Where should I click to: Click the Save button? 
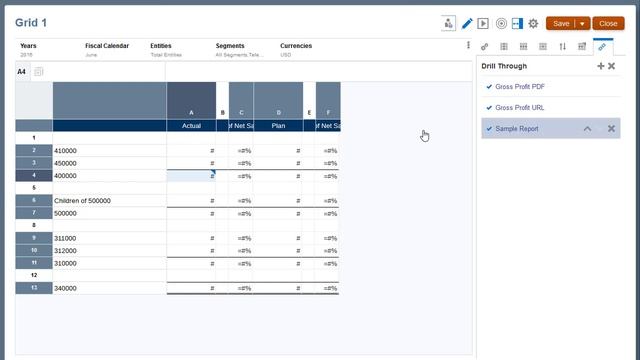[561, 24]
